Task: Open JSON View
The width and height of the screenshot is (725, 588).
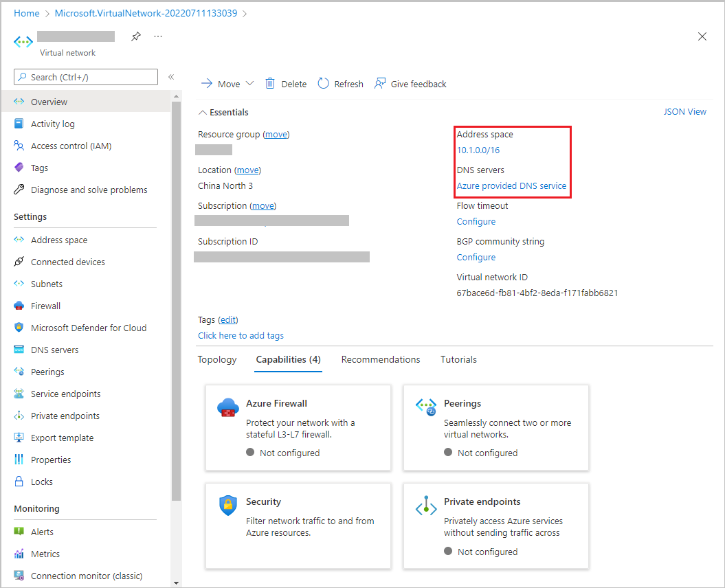Action: (684, 112)
